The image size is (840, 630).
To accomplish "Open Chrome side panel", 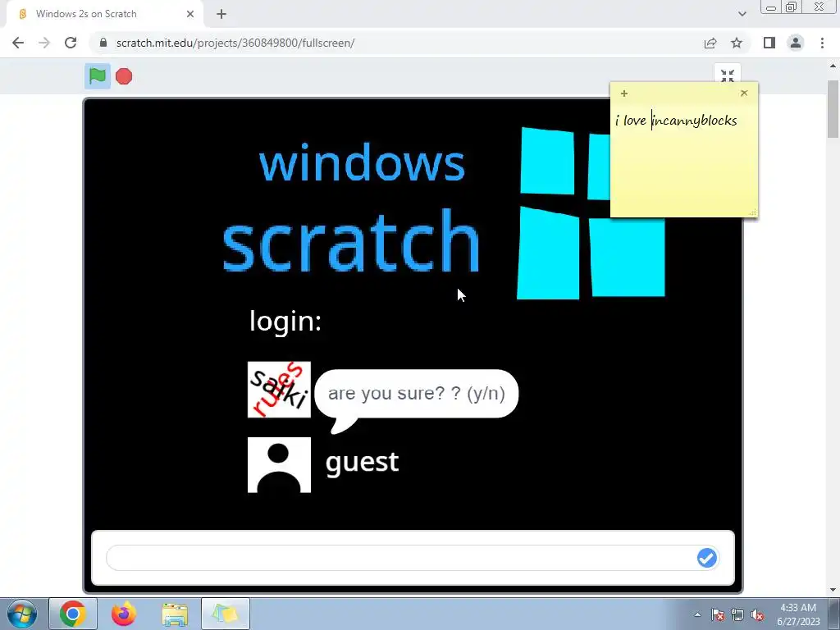I will [x=769, y=43].
